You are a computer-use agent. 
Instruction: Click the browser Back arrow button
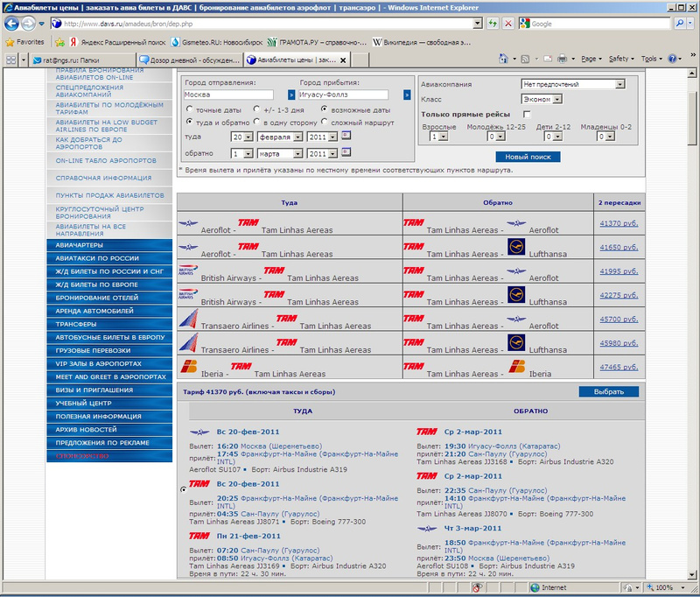point(11,24)
